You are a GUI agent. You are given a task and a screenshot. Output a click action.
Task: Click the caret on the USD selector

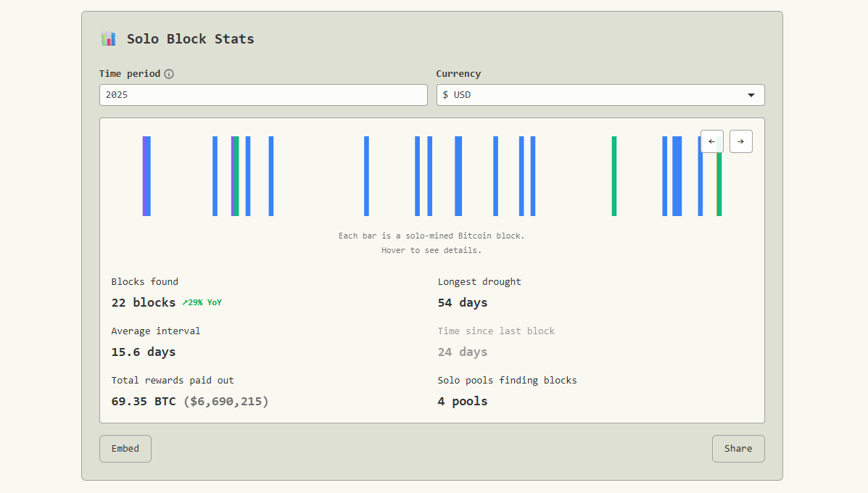coord(751,94)
